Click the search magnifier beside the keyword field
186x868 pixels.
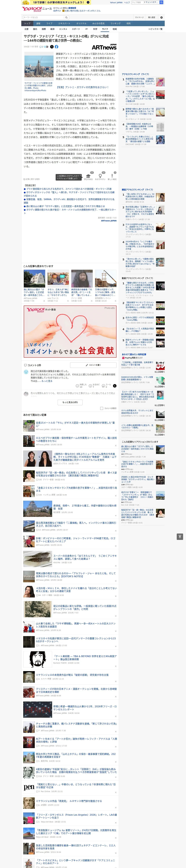(x=66, y=18)
